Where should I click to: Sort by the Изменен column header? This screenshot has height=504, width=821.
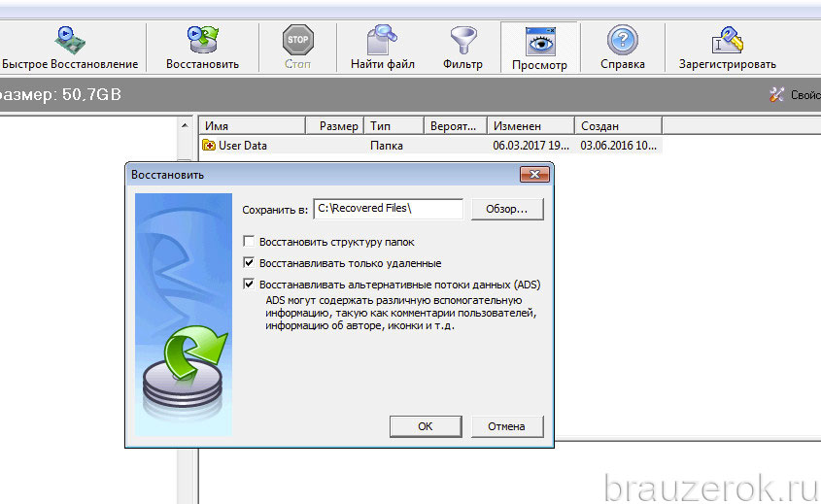click(530, 126)
